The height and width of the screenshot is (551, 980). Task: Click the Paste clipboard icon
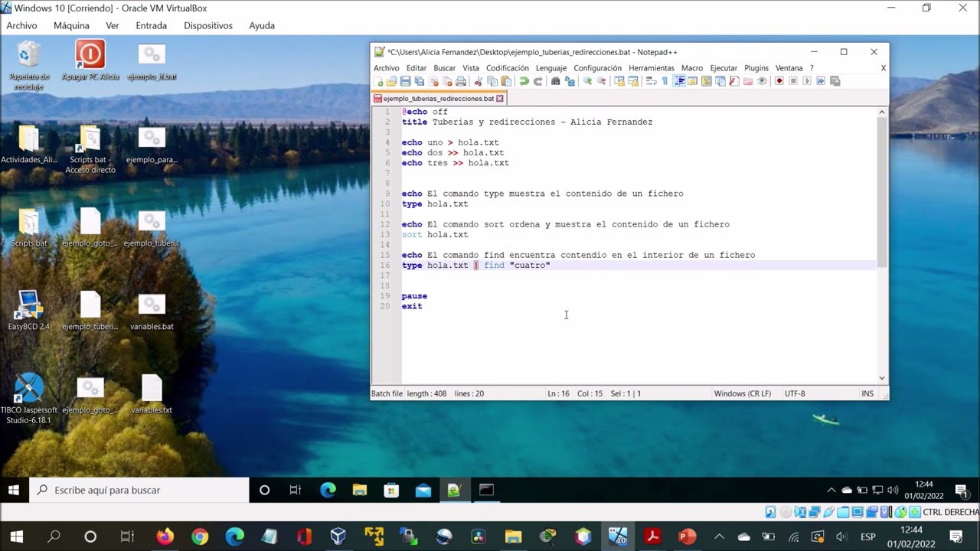pyautogui.click(x=507, y=81)
